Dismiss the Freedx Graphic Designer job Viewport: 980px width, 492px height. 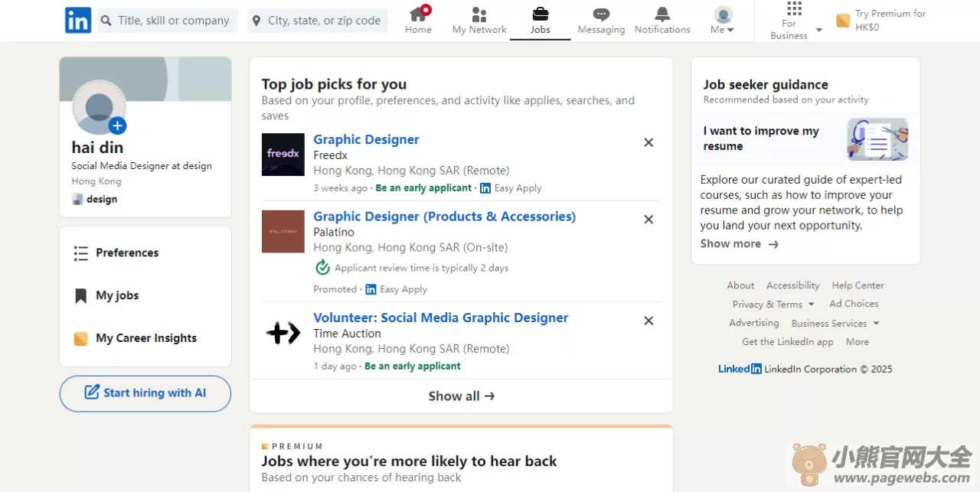(648, 142)
